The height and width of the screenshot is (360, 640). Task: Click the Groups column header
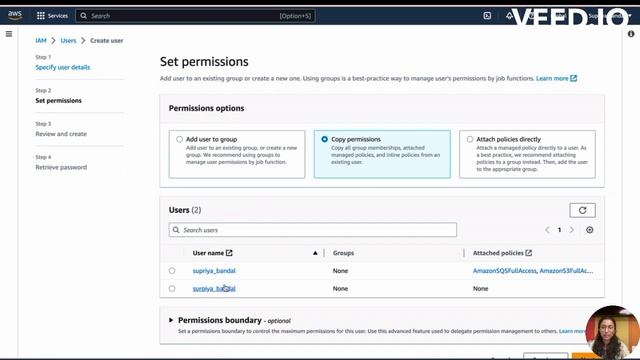coord(343,253)
